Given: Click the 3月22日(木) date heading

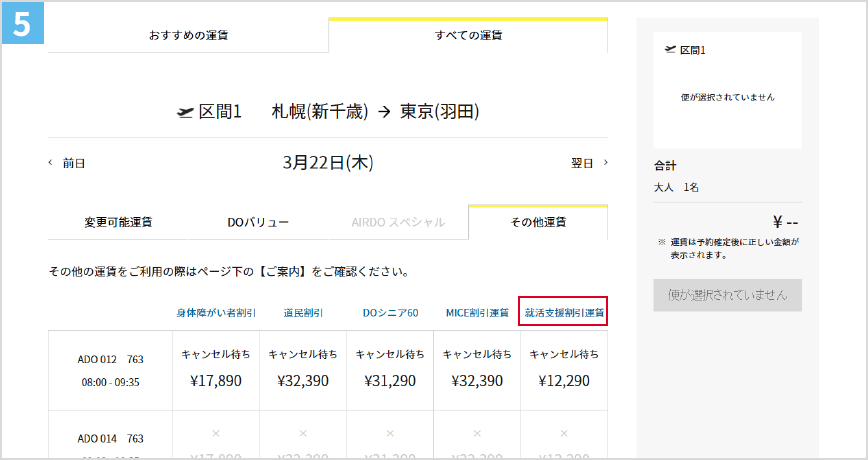Looking at the screenshot, I should (x=328, y=163).
